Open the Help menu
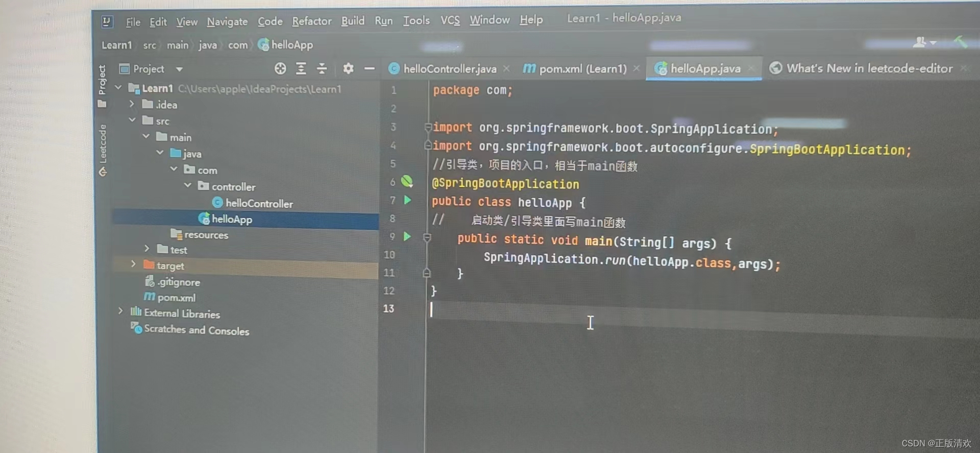The height and width of the screenshot is (453, 980). [x=531, y=19]
